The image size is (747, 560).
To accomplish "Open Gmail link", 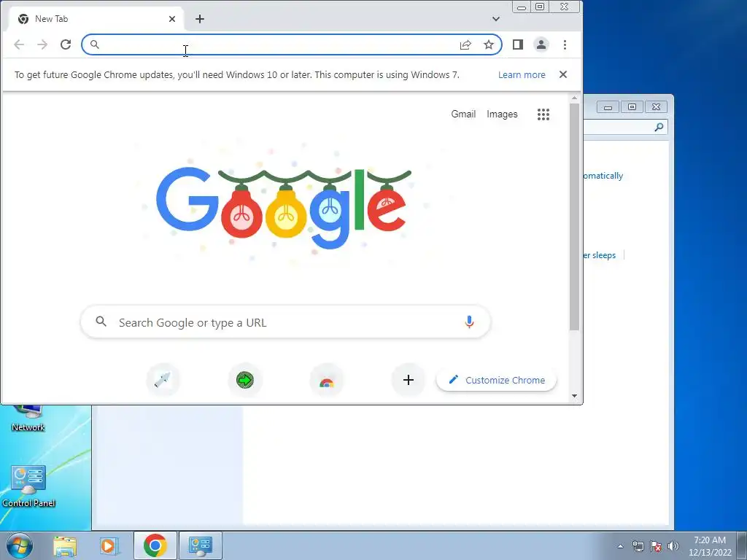I will point(463,114).
